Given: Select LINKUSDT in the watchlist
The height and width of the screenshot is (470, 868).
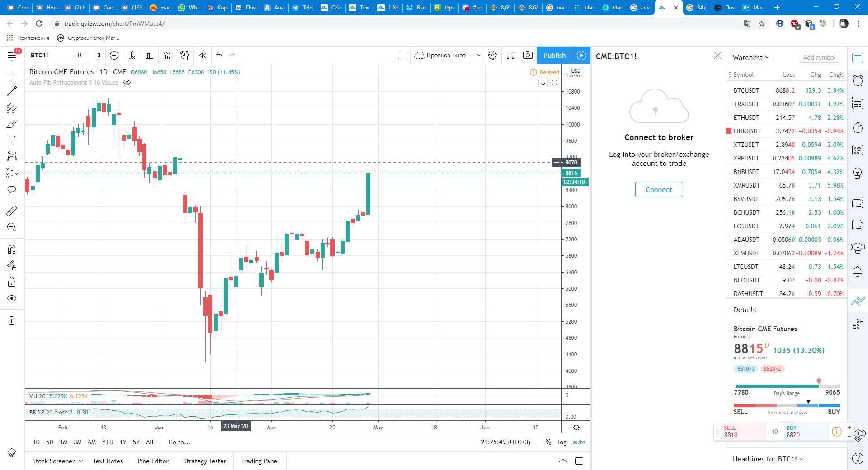Looking at the screenshot, I should click(x=786, y=131).
